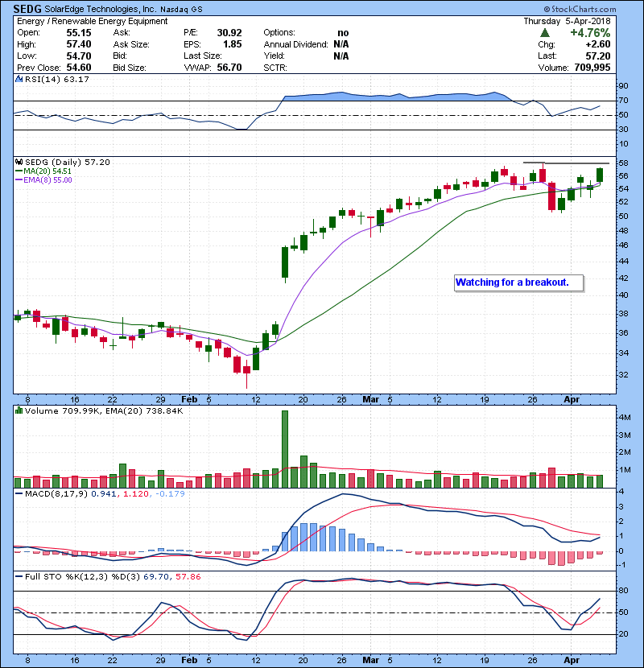Click the 'Energy / Renewable Energy Equipment' sector text
Image resolution: width=644 pixels, height=668 pixels.
point(92,21)
